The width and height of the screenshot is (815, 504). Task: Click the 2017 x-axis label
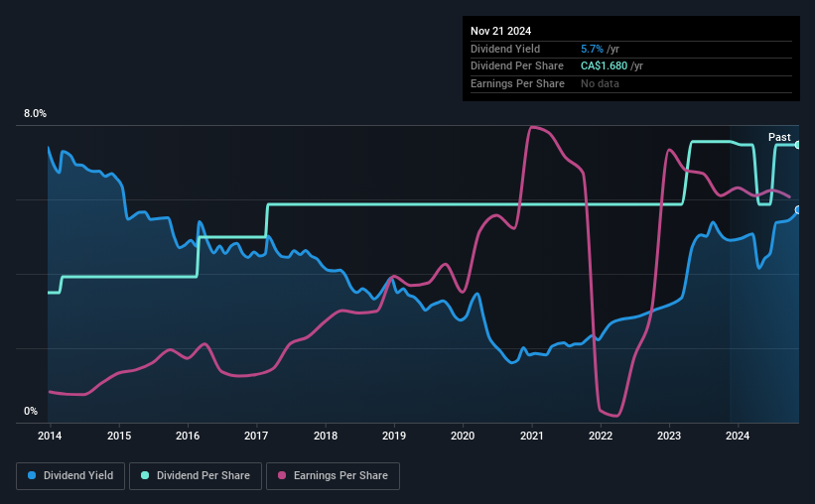click(256, 436)
